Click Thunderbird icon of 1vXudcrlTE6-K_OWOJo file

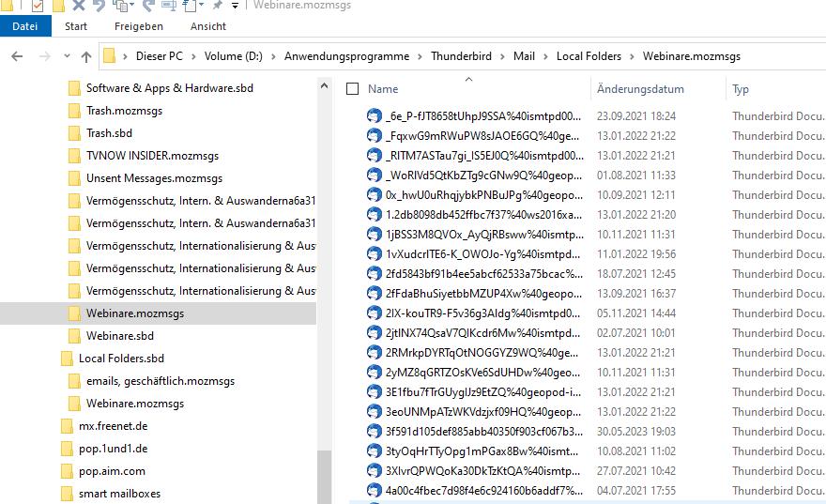pyautogui.click(x=374, y=253)
